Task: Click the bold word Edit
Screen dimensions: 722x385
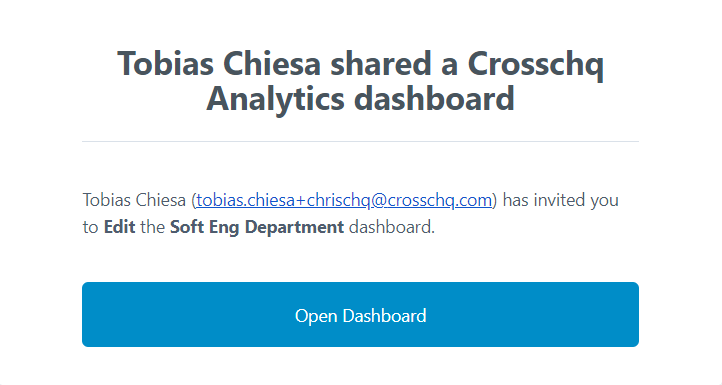Action: 119,227
